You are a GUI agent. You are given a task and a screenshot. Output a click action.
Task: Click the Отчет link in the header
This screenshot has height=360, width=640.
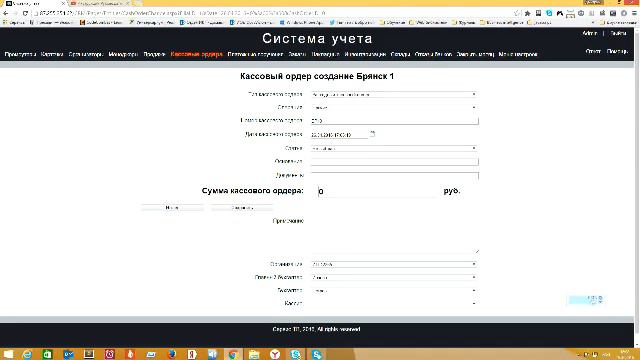(593, 51)
